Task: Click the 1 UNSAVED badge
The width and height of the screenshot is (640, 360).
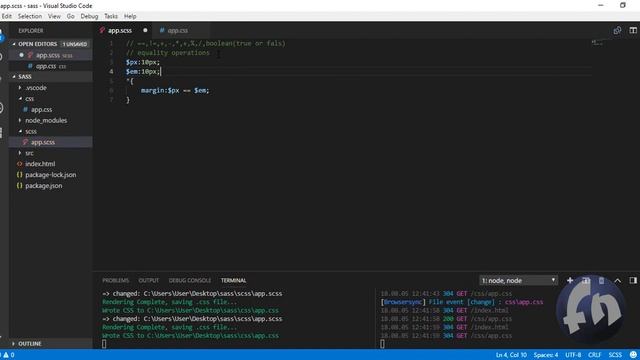Action: click(x=75, y=44)
